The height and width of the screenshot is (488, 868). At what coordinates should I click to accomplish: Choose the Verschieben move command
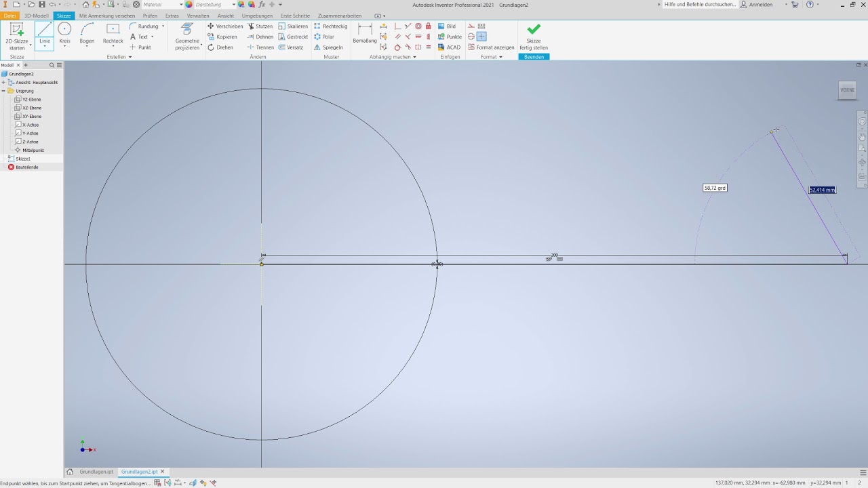click(225, 26)
